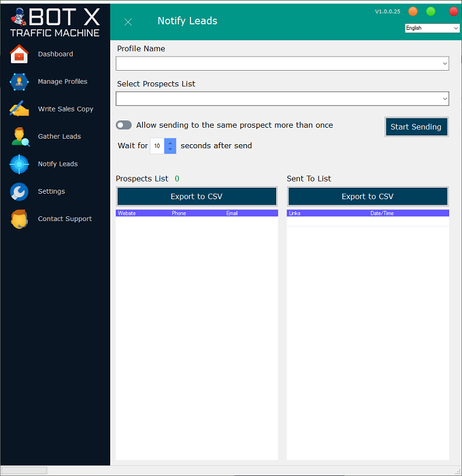Click the Contact Support headset icon

pyautogui.click(x=19, y=219)
